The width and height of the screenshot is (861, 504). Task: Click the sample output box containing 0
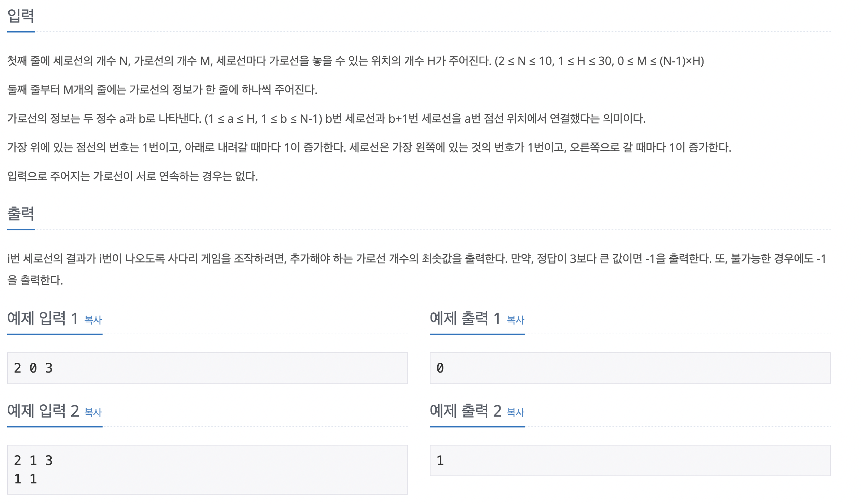(x=630, y=368)
